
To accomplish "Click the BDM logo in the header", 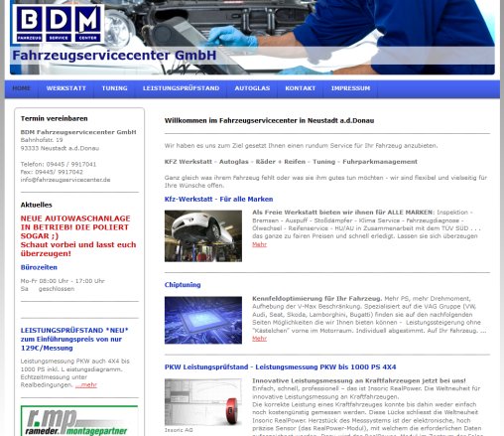I will 59,24.
